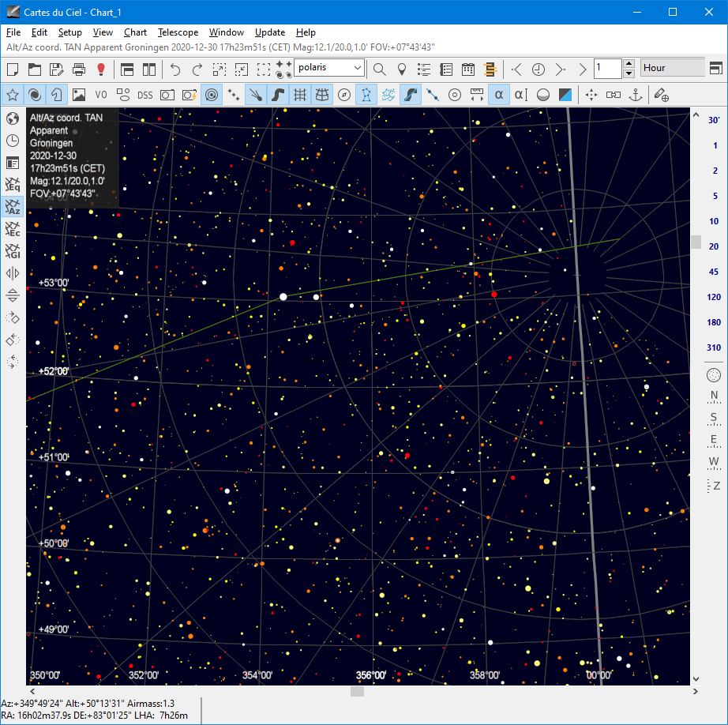
Task: Toggle planet display with the orbit rings icon
Action: (x=212, y=96)
